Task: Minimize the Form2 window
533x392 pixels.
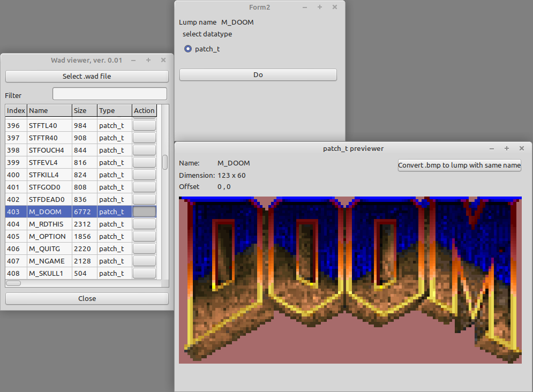Action: pos(305,7)
